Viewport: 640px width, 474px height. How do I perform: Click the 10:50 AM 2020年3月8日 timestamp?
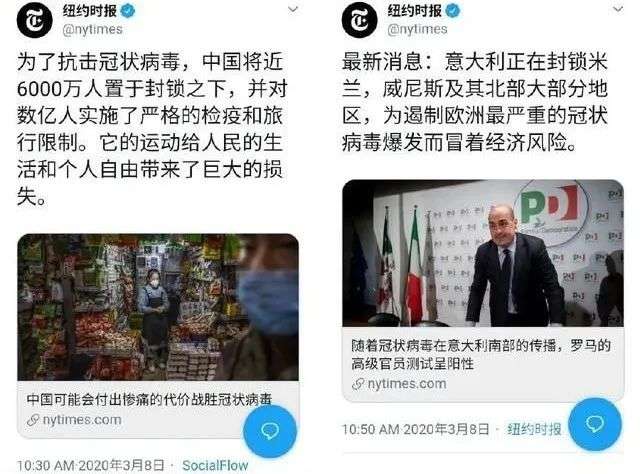pyautogui.click(x=416, y=429)
